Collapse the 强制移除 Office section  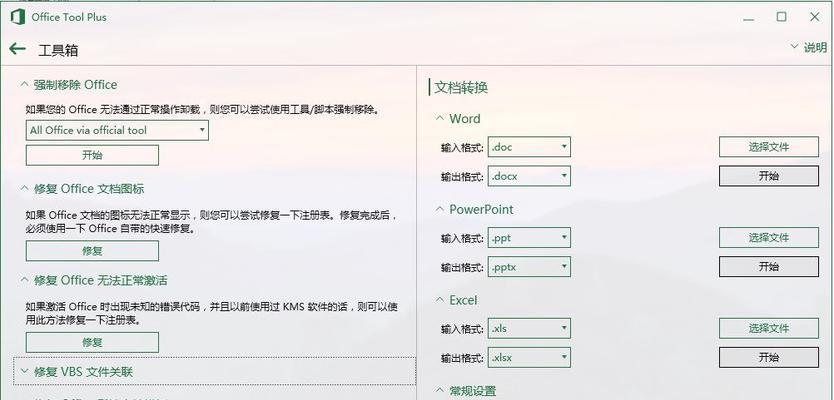click(x=69, y=85)
